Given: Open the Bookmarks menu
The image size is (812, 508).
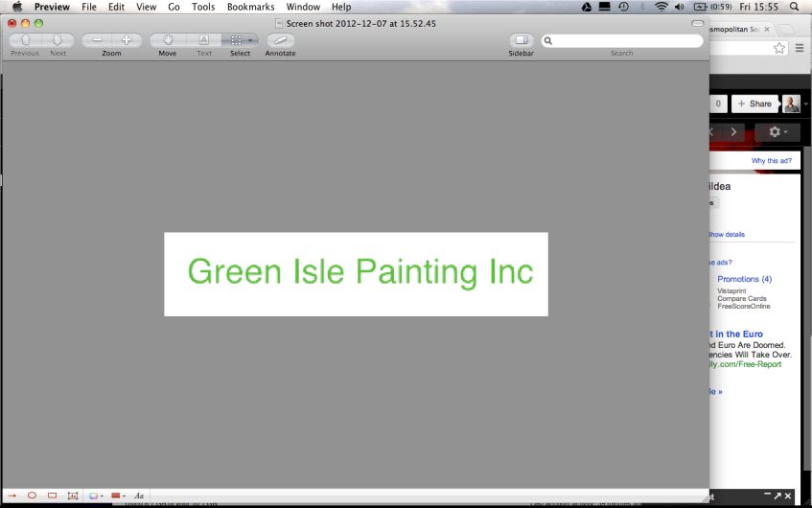Looking at the screenshot, I should pos(250,7).
